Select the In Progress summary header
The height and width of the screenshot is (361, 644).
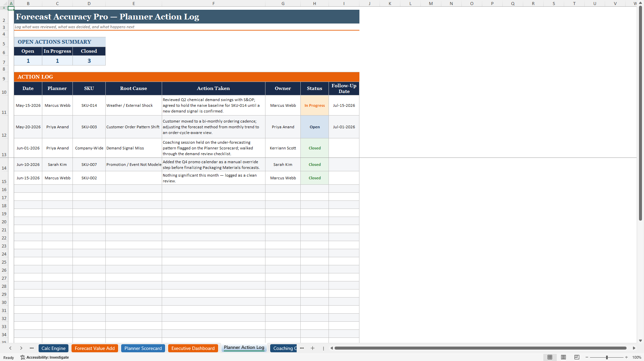(x=57, y=51)
